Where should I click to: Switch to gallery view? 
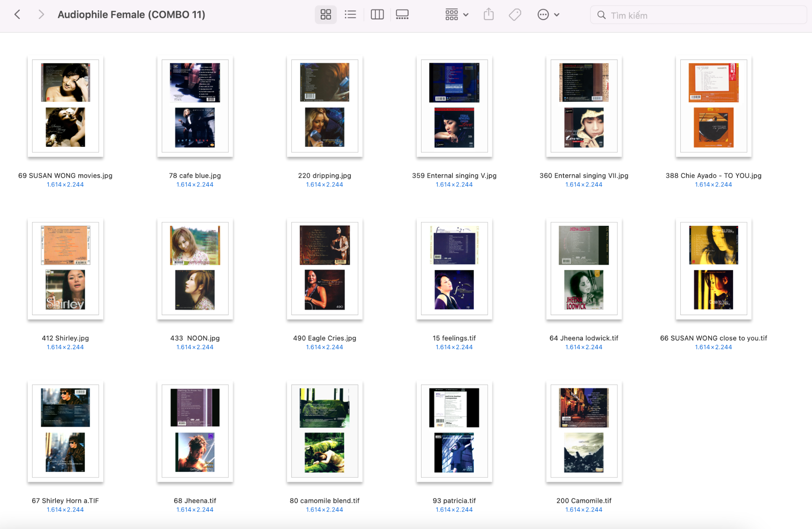coord(402,15)
